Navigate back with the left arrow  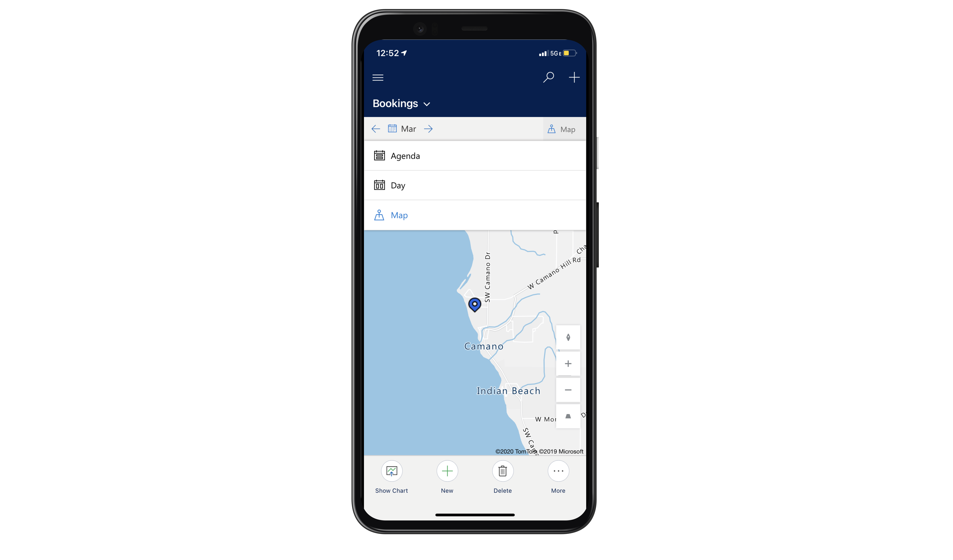[375, 129]
